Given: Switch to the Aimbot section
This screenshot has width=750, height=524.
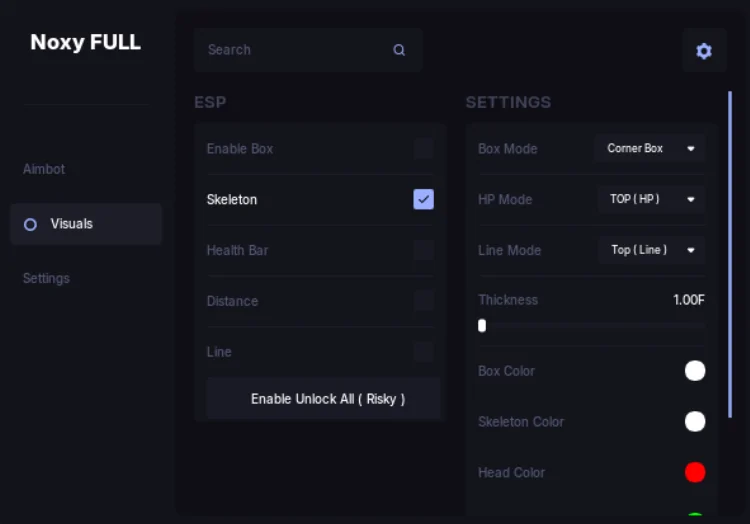Looking at the screenshot, I should pos(44,169).
